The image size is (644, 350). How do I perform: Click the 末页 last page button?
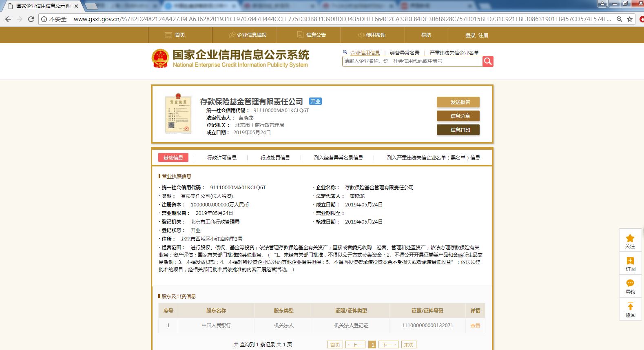pos(409,345)
